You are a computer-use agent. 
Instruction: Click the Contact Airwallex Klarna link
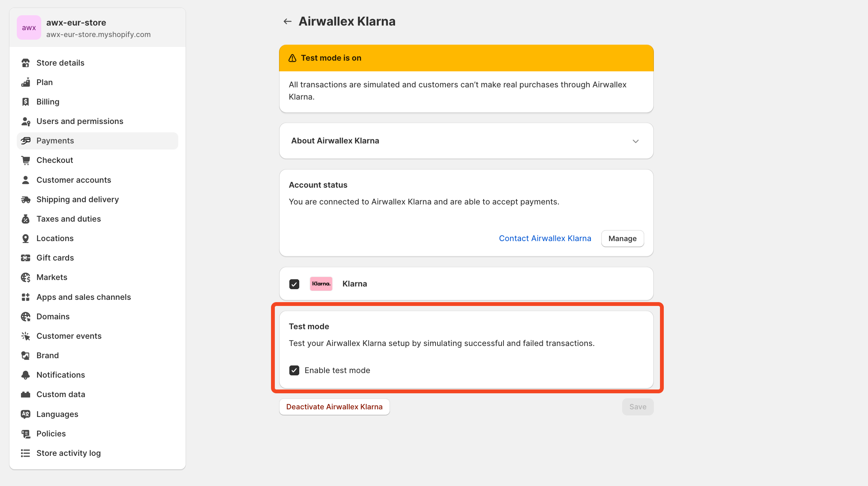(545, 238)
